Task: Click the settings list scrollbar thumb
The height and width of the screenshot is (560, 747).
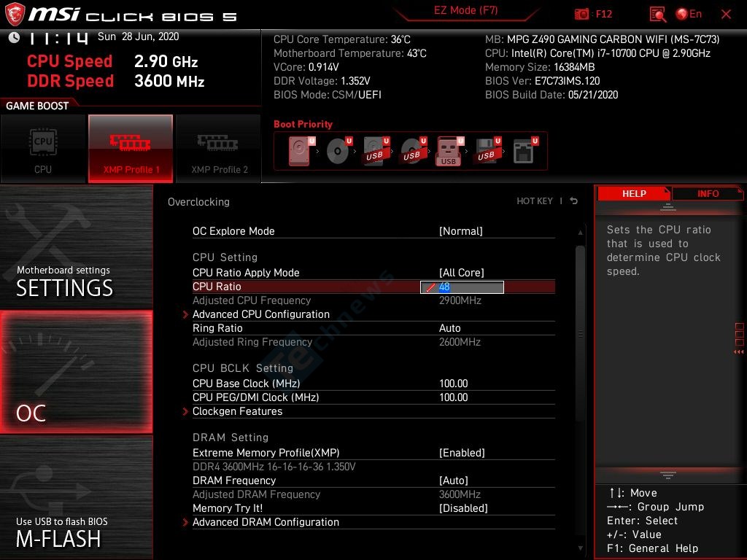Action: point(580,333)
